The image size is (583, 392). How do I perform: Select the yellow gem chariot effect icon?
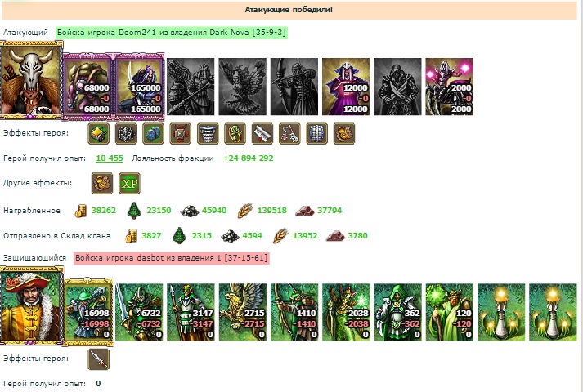pyautogui.click(x=99, y=133)
